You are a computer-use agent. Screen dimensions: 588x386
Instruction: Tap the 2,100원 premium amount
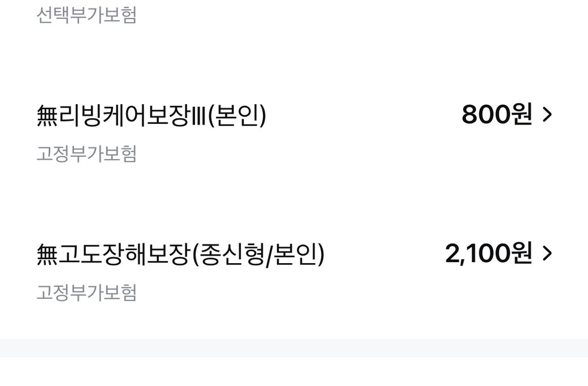(x=488, y=254)
